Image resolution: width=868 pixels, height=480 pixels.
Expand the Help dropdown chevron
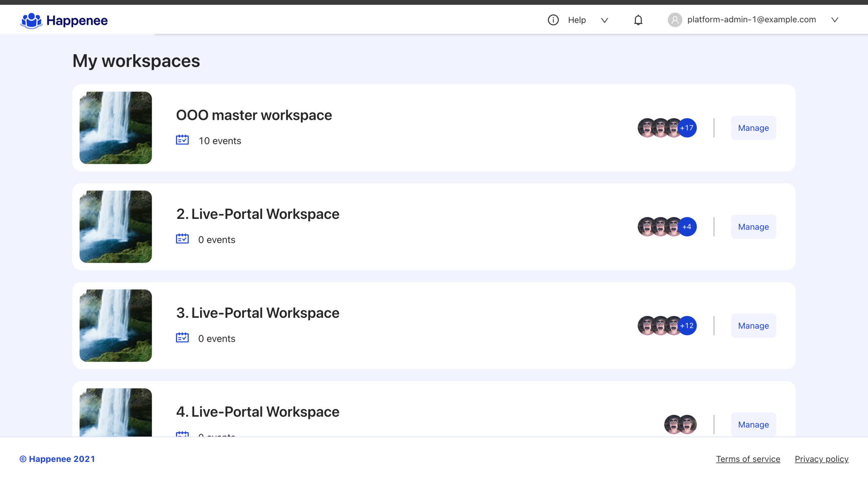[x=604, y=20]
